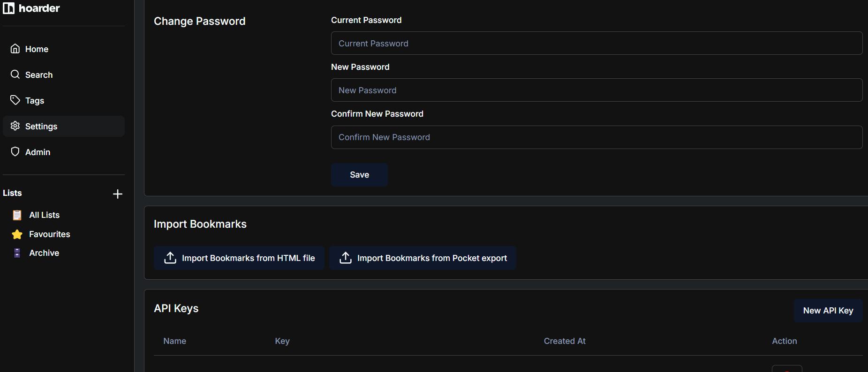868x372 pixels.
Task: Add a new list with plus icon
Action: click(x=118, y=194)
